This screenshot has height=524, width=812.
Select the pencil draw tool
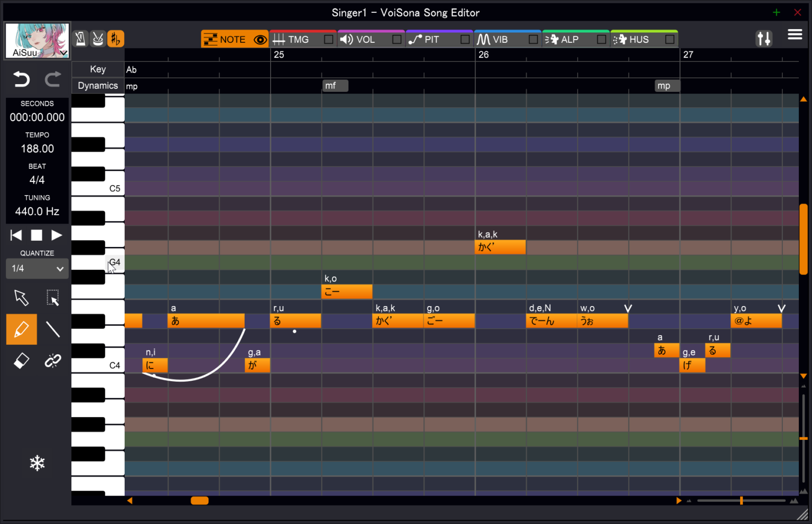coord(21,329)
